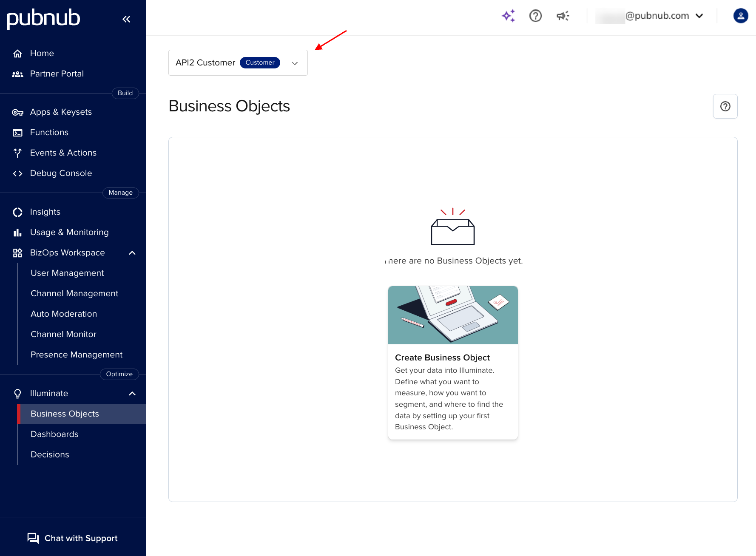This screenshot has width=756, height=556.
Task: Click the Illuminate lightbulb icon
Action: click(x=17, y=394)
